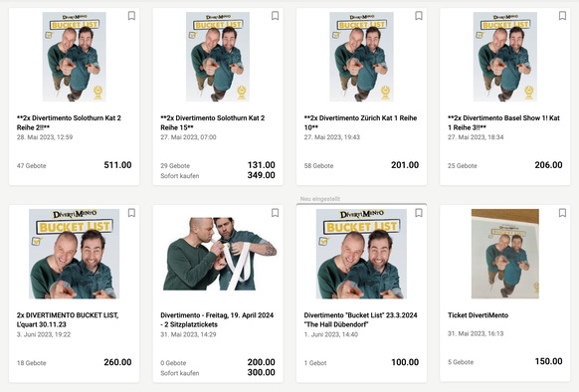Open Freitag 19. April 2024 Sitzplatztickets title
This screenshot has width=579, height=392.
coord(217,319)
